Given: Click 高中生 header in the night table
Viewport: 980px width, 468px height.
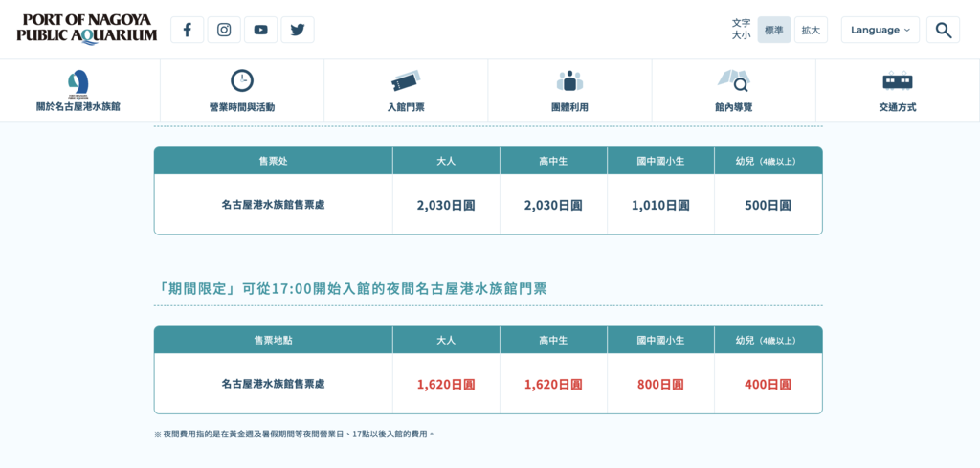Looking at the screenshot, I should (x=553, y=340).
